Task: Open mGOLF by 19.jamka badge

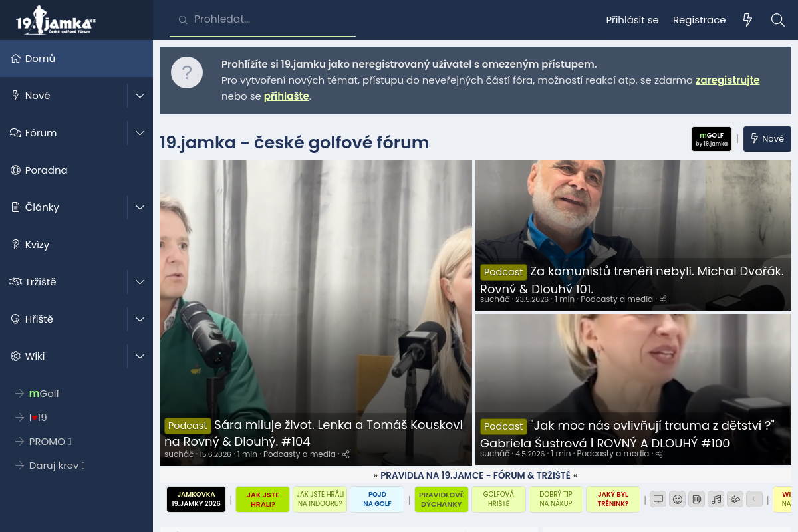Action: pos(712,139)
